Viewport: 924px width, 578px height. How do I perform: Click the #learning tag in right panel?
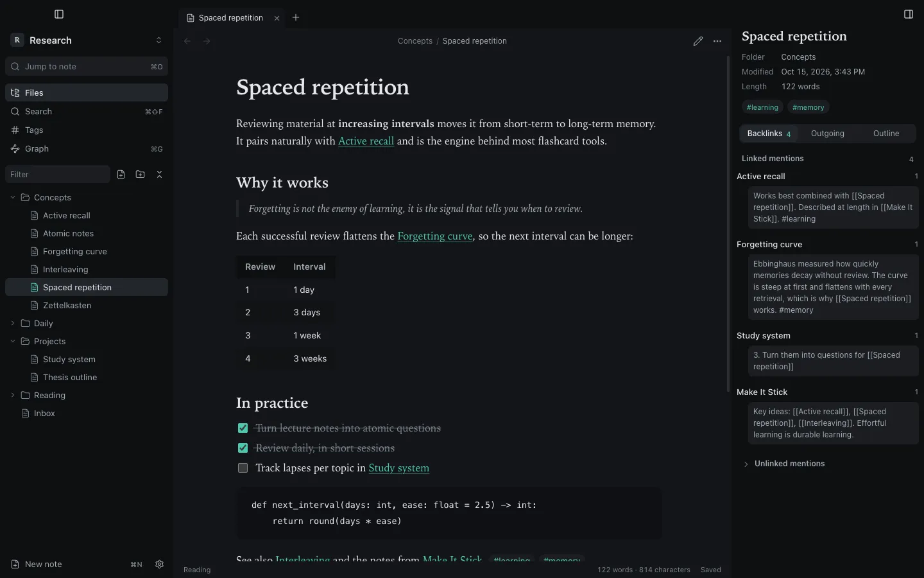pyautogui.click(x=762, y=107)
